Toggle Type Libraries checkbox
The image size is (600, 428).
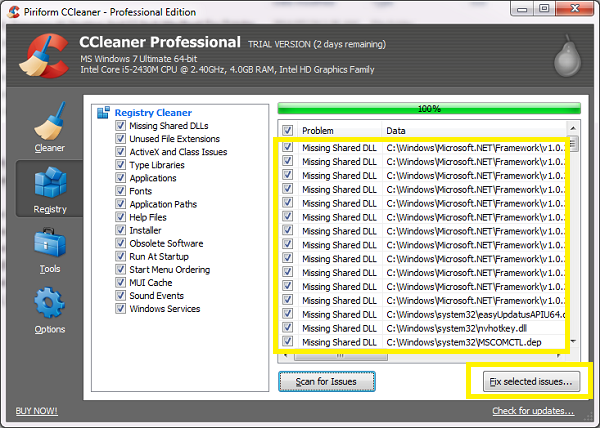[121, 164]
